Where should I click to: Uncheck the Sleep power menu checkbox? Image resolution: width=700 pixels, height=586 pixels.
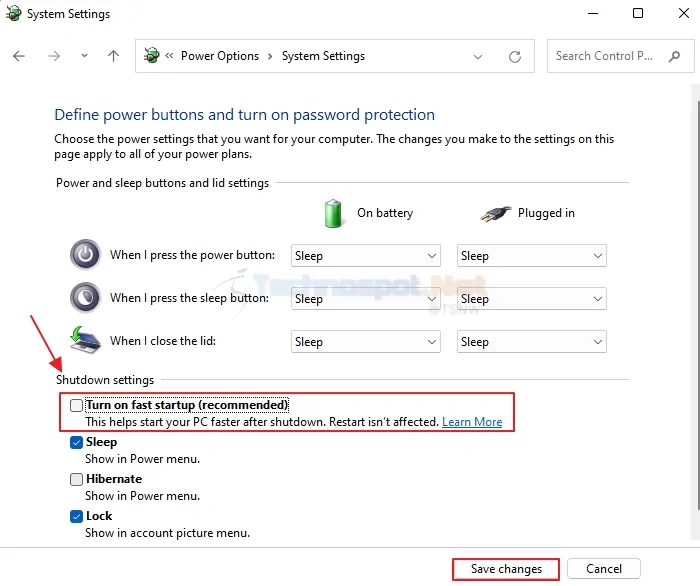click(x=76, y=442)
